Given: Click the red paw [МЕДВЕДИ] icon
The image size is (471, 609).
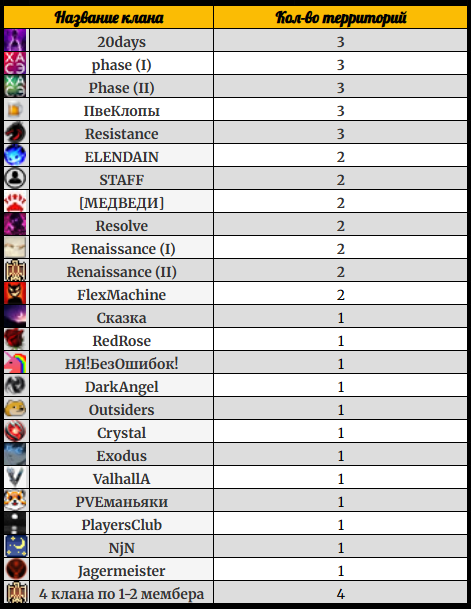Looking at the screenshot, I should [15, 202].
